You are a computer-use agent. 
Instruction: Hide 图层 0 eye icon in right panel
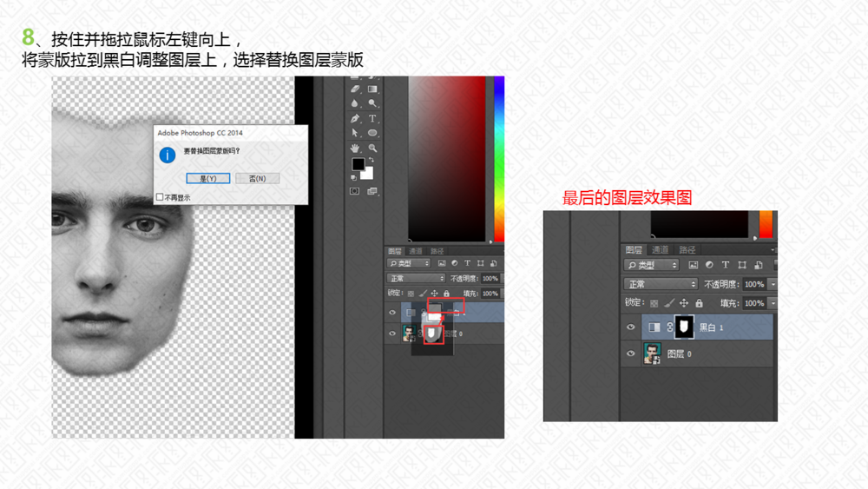pos(630,354)
